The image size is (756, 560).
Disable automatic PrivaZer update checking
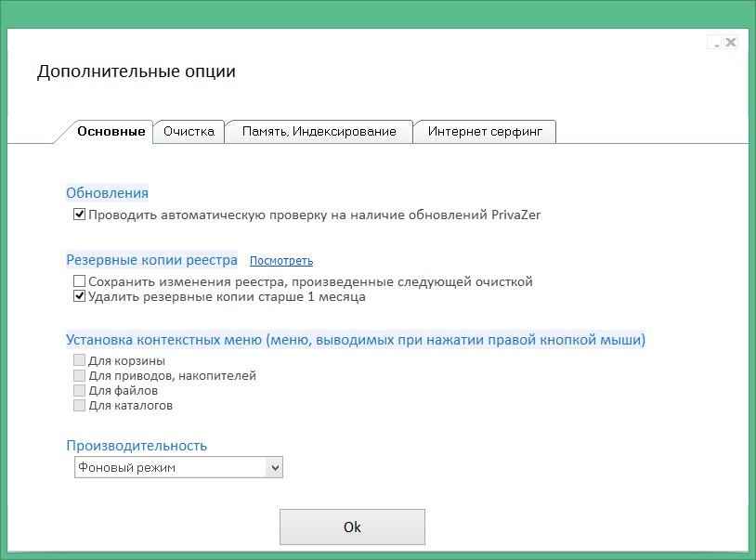tap(79, 213)
